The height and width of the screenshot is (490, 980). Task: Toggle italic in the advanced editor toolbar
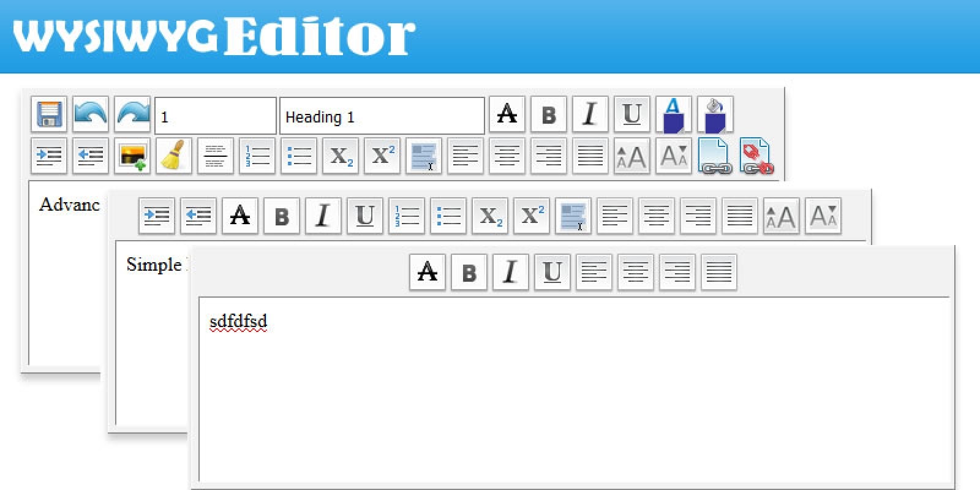point(590,115)
